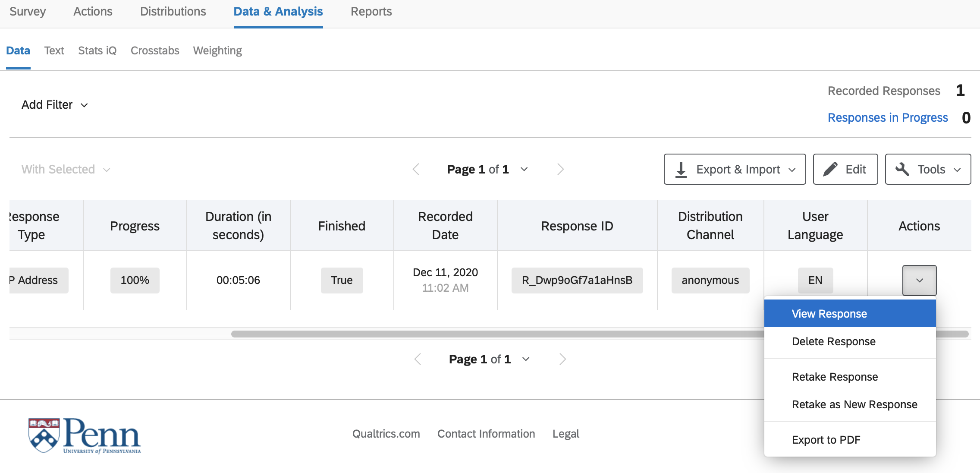Screen dimensions: 980x473
Task: Click the Penn university logo
Action: point(85,435)
